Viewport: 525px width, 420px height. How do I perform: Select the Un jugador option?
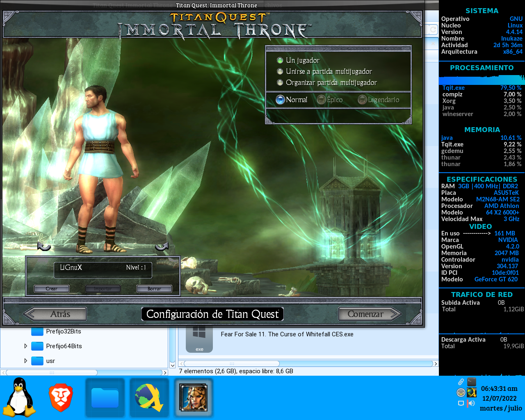pyautogui.click(x=298, y=60)
